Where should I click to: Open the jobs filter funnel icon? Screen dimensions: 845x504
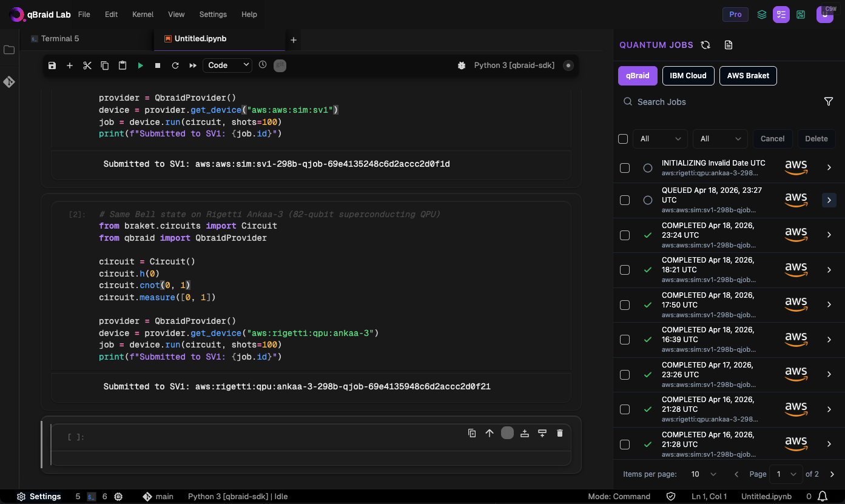tap(829, 102)
